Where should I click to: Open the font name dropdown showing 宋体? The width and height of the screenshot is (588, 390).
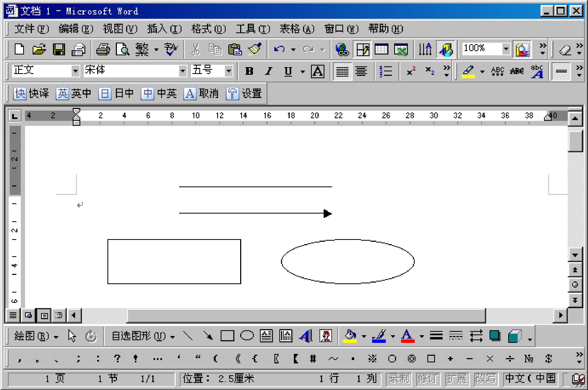[x=182, y=71]
